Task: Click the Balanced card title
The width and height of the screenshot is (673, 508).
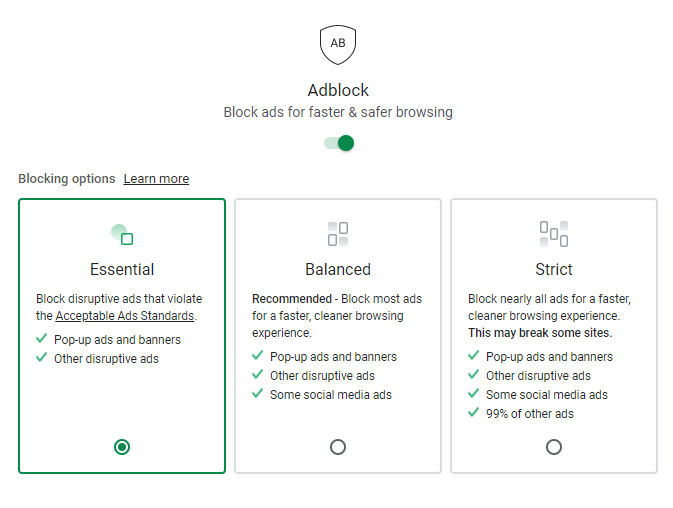Action: 338,269
